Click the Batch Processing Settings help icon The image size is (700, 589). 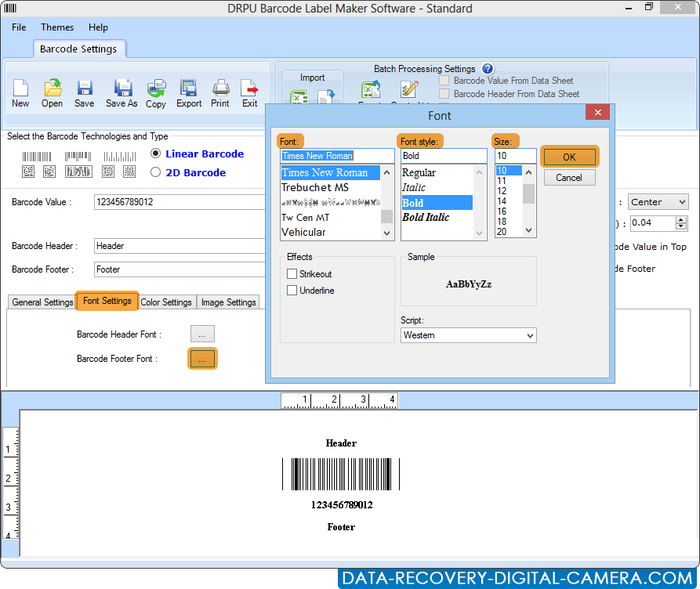(x=488, y=68)
